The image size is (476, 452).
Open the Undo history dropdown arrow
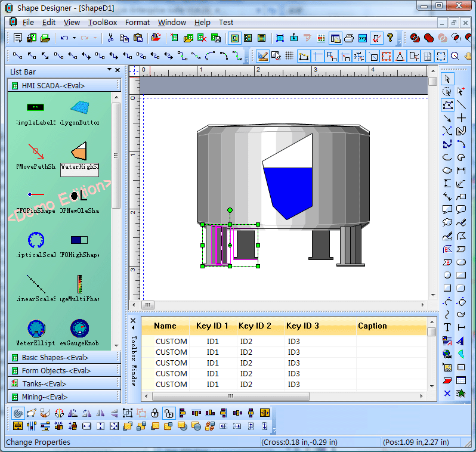[74, 38]
